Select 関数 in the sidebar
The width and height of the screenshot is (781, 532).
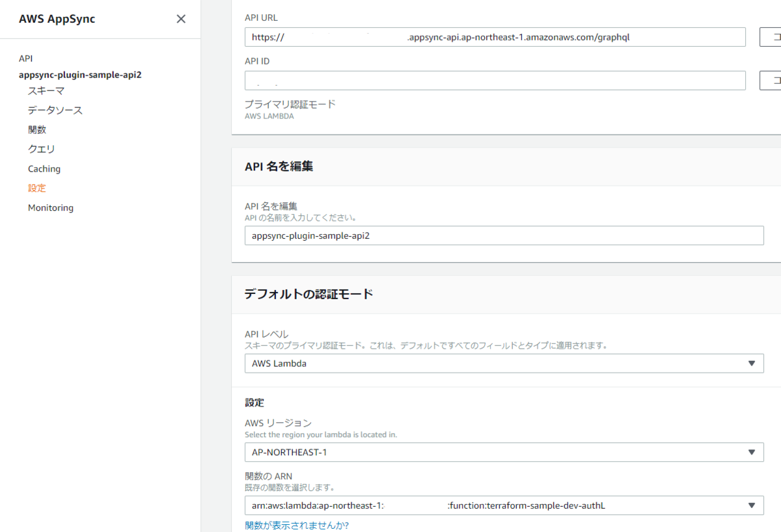[36, 129]
